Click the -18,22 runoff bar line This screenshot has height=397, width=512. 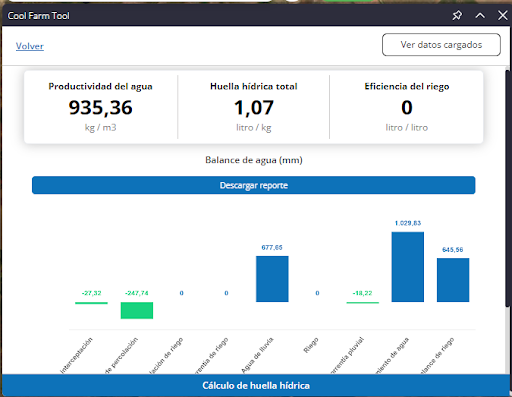[363, 302]
